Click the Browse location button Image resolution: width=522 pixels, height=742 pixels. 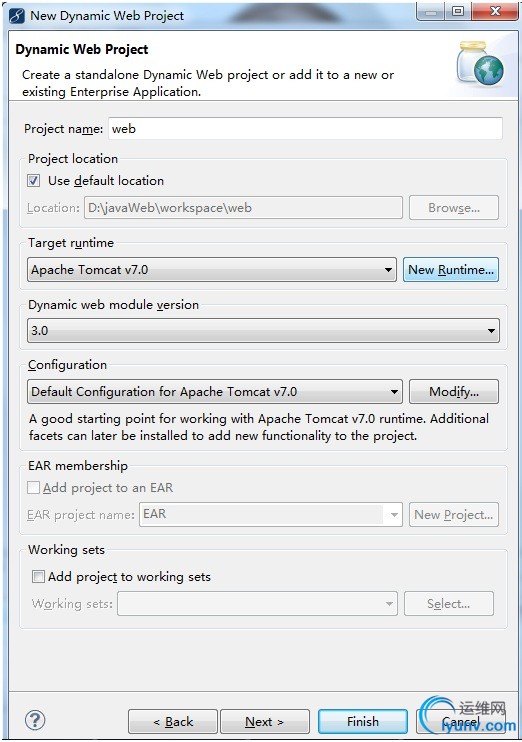pyautogui.click(x=454, y=208)
